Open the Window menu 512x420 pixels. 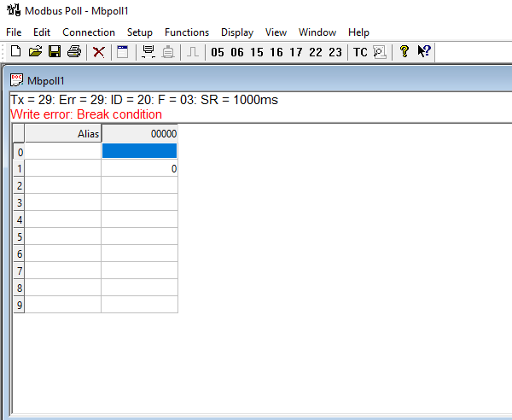[x=317, y=32]
